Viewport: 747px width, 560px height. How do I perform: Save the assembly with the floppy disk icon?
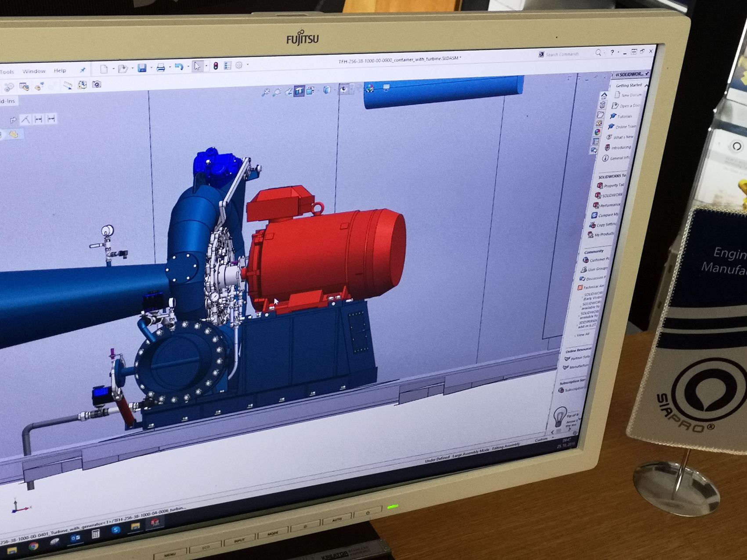coord(142,68)
